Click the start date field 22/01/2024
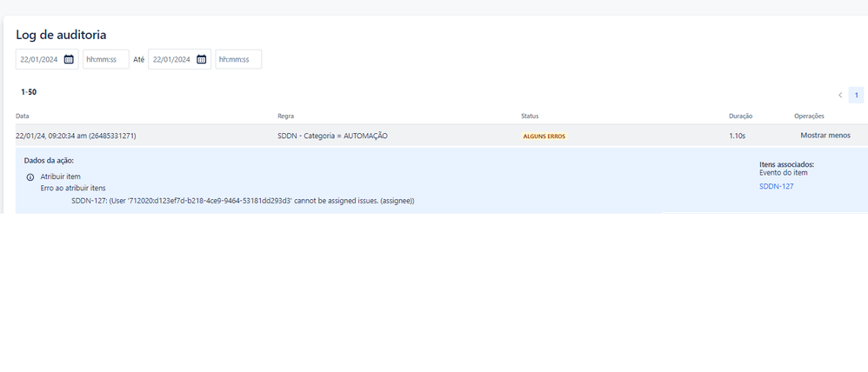The height and width of the screenshot is (372, 868). [47, 59]
